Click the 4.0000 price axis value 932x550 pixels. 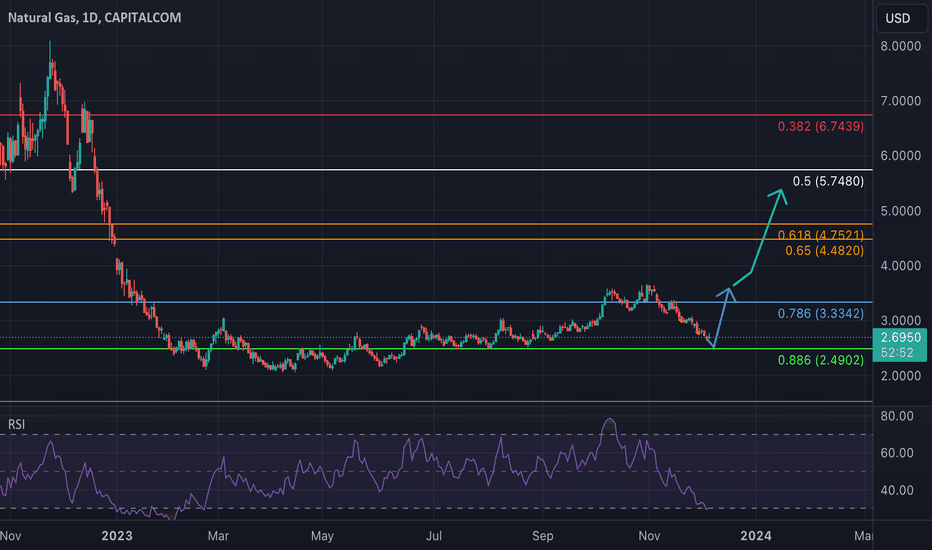[x=900, y=266]
